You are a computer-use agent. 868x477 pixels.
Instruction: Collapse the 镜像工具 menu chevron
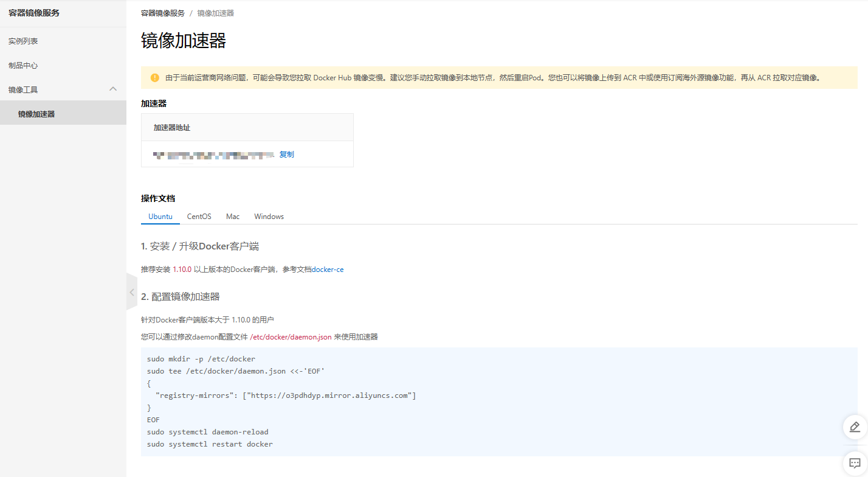(x=113, y=89)
